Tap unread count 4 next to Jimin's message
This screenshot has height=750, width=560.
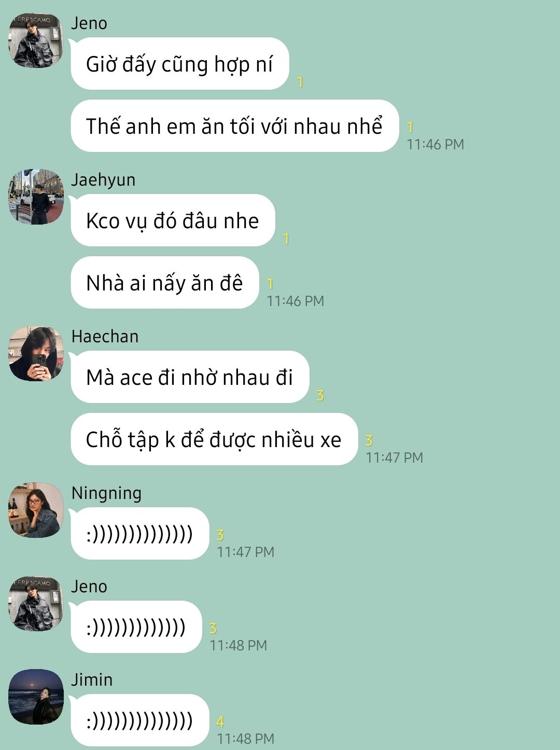(x=220, y=721)
